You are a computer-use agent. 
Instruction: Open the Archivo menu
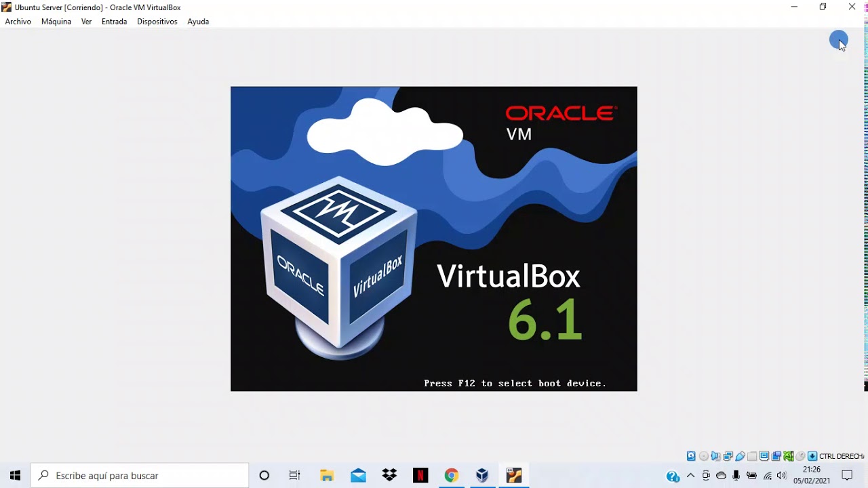click(x=18, y=22)
